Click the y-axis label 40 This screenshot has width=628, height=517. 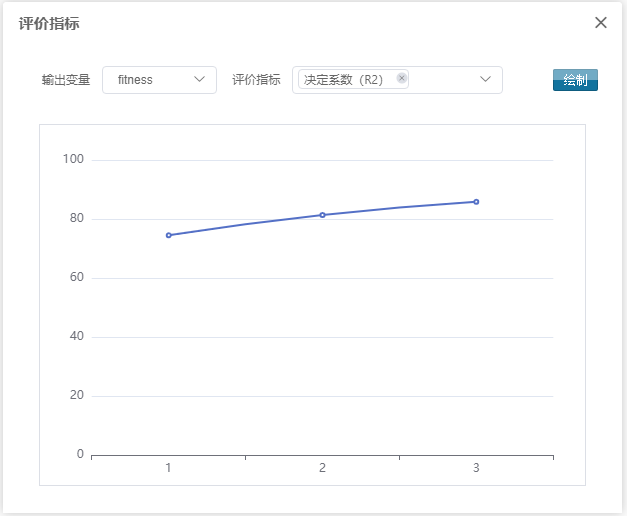click(77, 336)
